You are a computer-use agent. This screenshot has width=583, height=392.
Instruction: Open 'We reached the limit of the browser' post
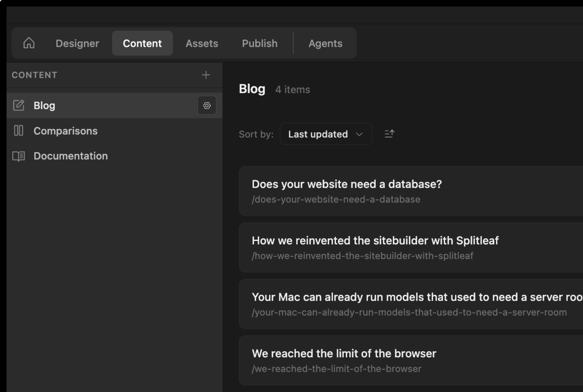[x=411, y=360]
